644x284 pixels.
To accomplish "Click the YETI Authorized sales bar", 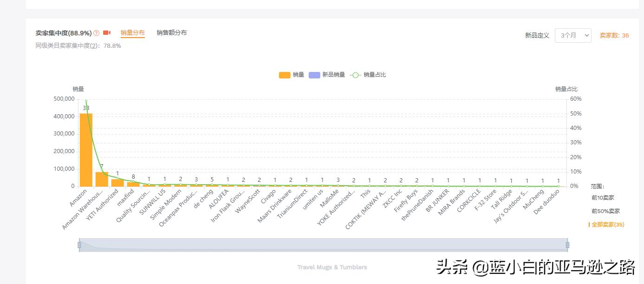I will (117, 182).
